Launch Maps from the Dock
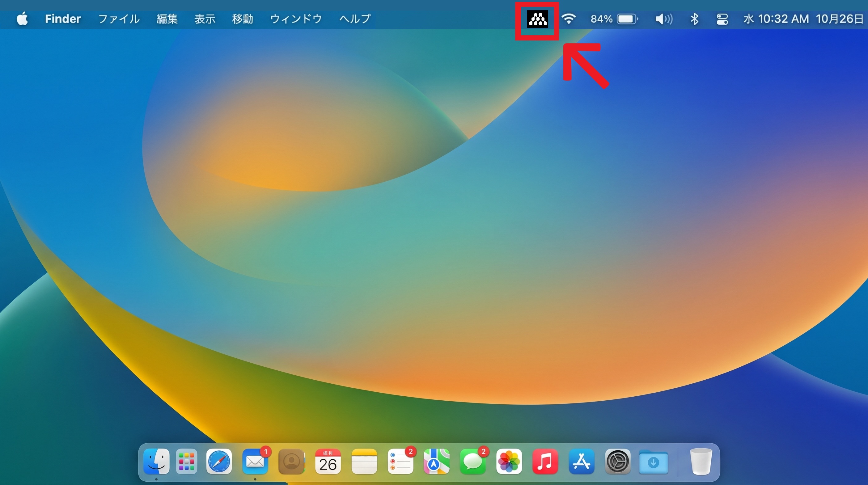 [x=437, y=462]
